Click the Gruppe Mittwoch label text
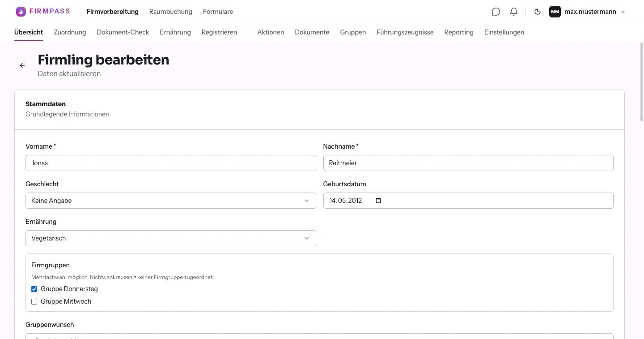 [x=66, y=301]
